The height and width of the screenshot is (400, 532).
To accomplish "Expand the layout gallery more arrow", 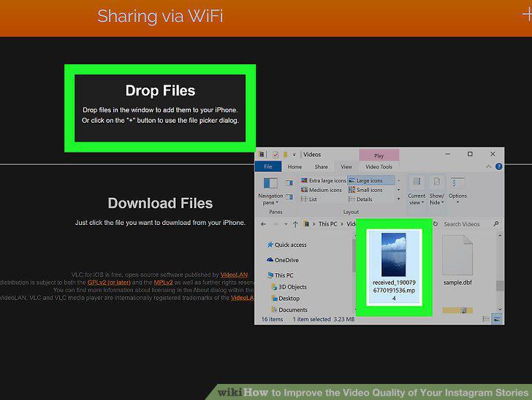I will [399, 199].
